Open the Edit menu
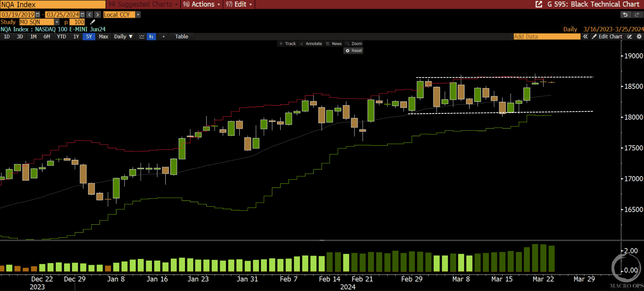The image size is (644, 291). click(239, 4)
